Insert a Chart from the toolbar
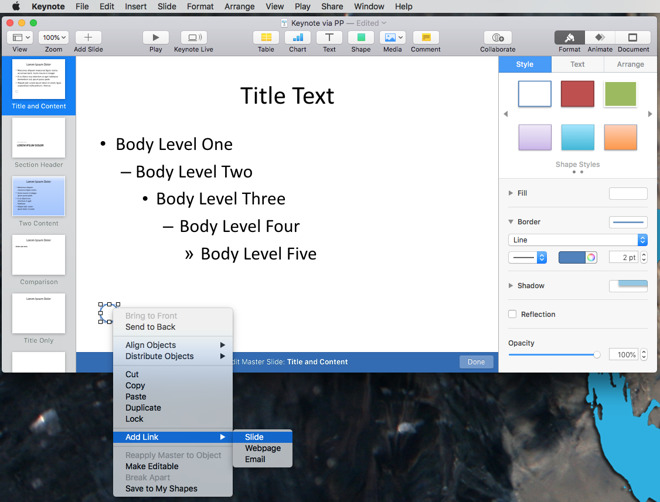 (x=298, y=37)
